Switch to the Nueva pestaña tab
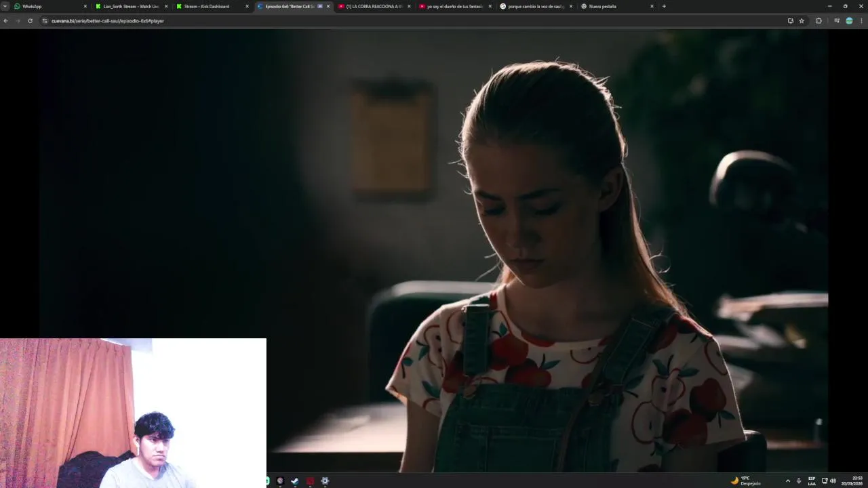Screen dimensions: 868x488 616,6
